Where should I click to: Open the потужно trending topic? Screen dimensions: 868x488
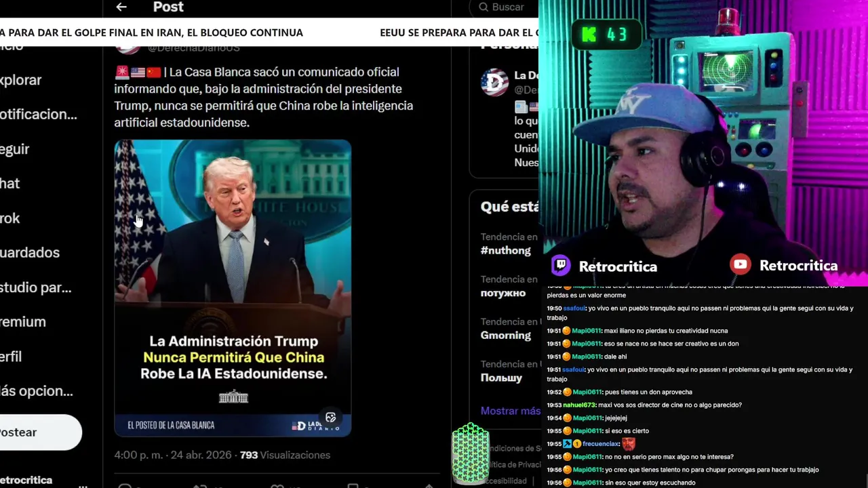(503, 293)
